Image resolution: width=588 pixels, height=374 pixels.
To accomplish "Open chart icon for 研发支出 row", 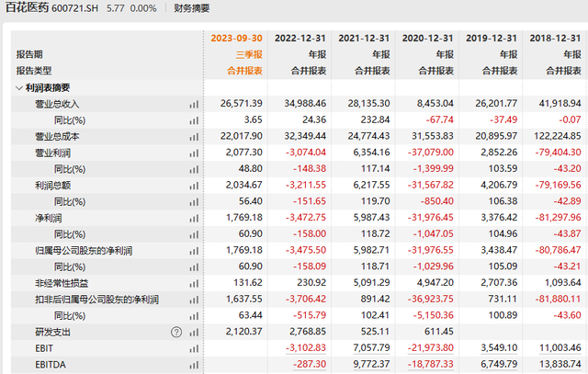I will pyautogui.click(x=194, y=333).
